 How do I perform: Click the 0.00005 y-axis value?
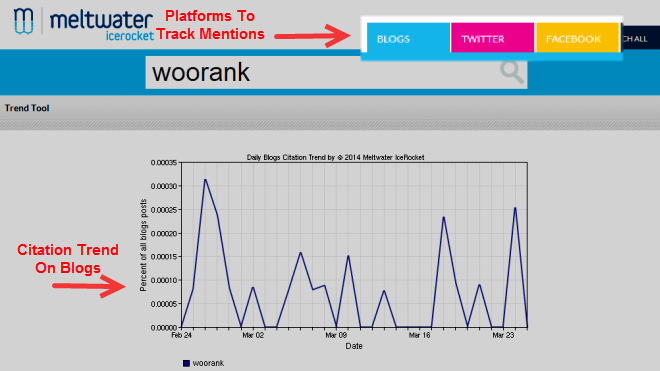[164, 304]
